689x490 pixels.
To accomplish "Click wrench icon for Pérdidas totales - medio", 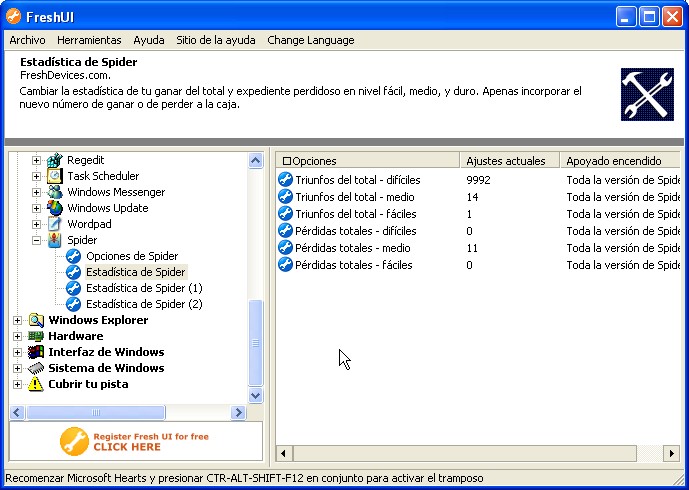I will tap(285, 248).
